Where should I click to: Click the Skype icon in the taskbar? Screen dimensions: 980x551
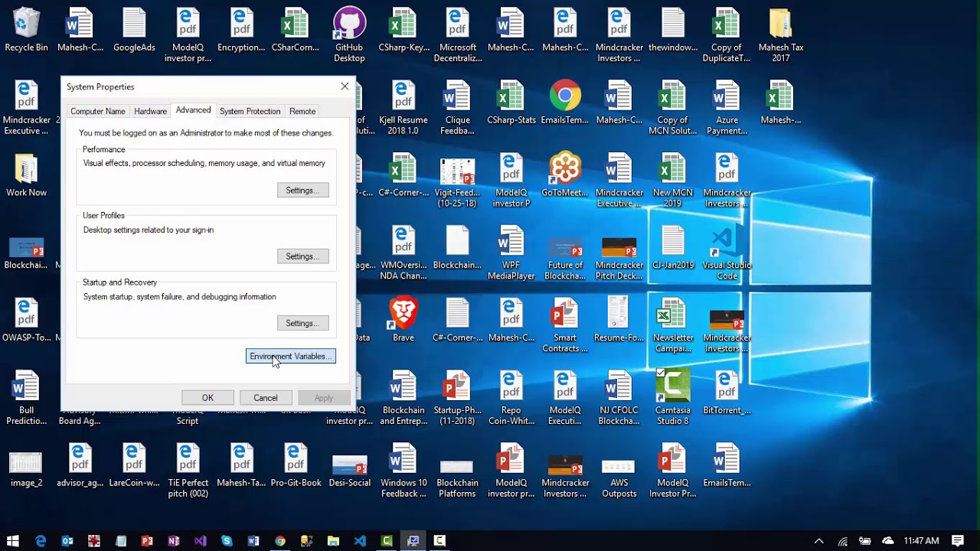pos(227,541)
